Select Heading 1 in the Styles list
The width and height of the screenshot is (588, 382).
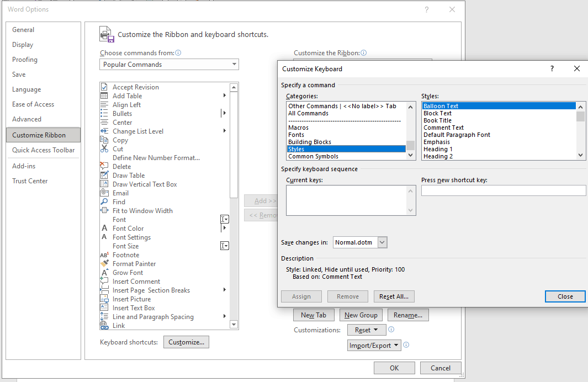click(x=499, y=149)
